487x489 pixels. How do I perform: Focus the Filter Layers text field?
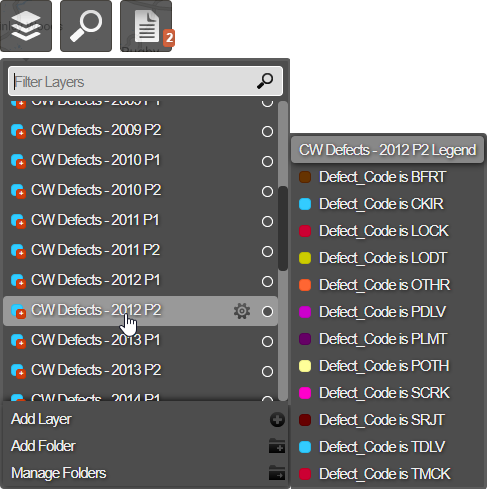(x=133, y=81)
